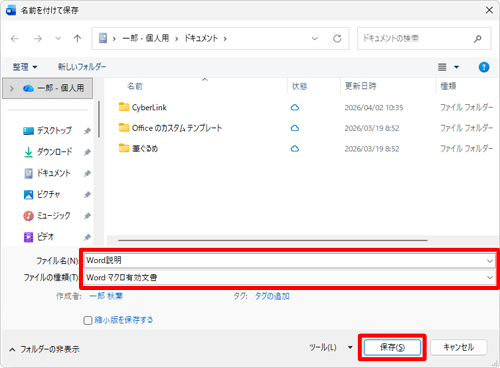Viewport: 500px width, 368px height.
Task: Open ファイル名 dropdown arrow
Action: [490, 261]
